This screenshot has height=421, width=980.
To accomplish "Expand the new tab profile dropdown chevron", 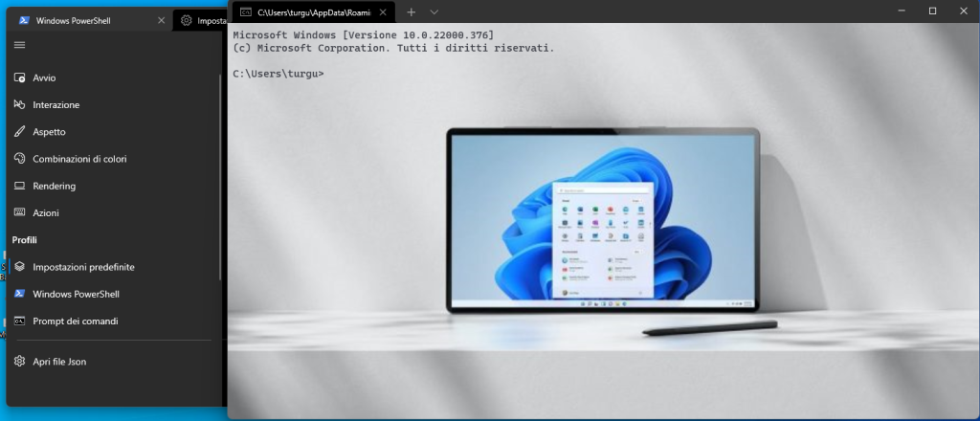I will click(434, 11).
